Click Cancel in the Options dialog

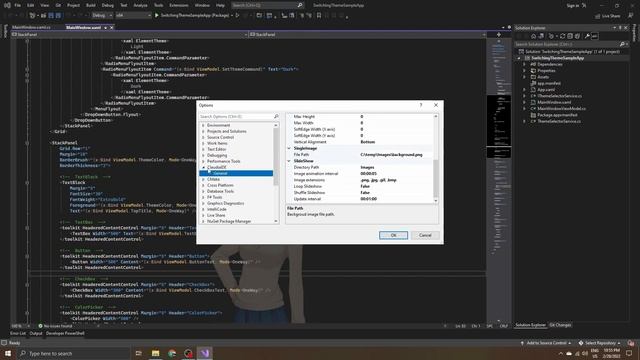click(x=425, y=235)
